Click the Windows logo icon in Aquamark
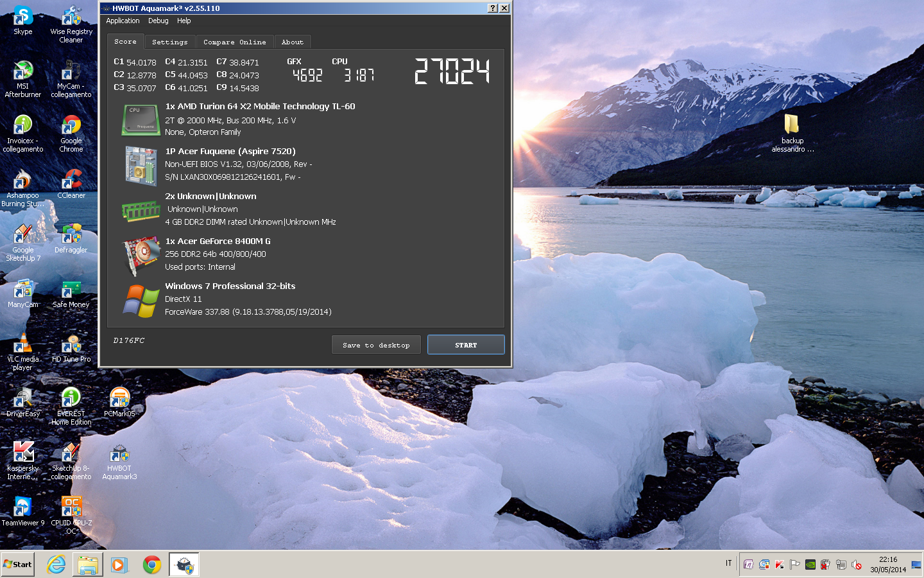Screen dimensions: 924x578 tap(141, 301)
